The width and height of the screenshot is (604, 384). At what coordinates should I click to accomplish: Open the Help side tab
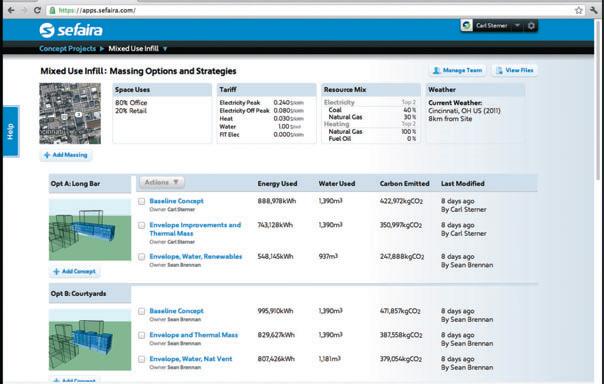pos(10,131)
